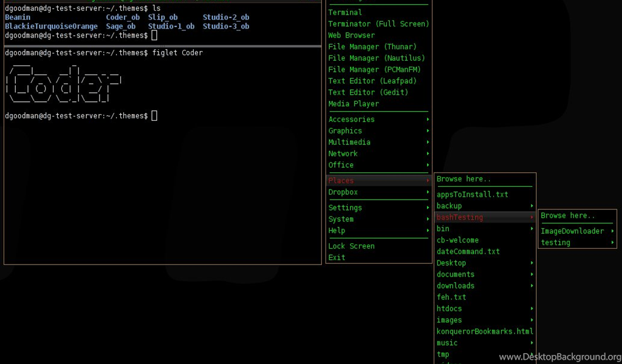Expand the htdocs folder entry
This screenshot has height=364, width=622.
(x=485, y=309)
